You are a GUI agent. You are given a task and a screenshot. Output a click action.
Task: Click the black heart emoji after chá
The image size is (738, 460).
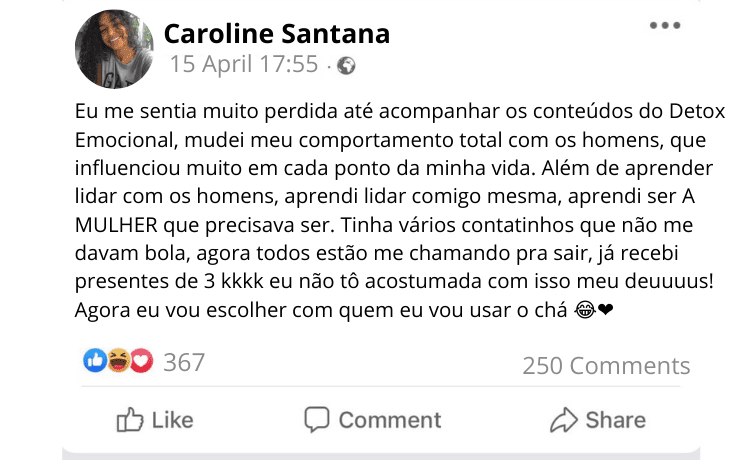point(606,310)
